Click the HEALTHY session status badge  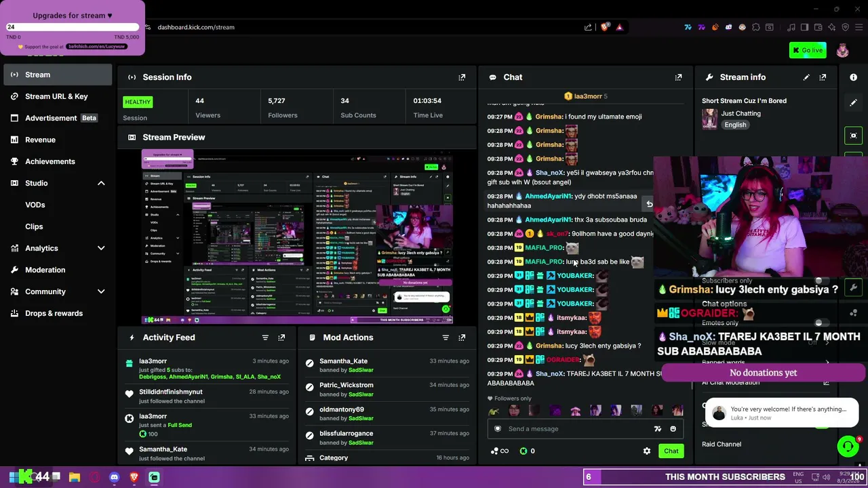tap(138, 102)
